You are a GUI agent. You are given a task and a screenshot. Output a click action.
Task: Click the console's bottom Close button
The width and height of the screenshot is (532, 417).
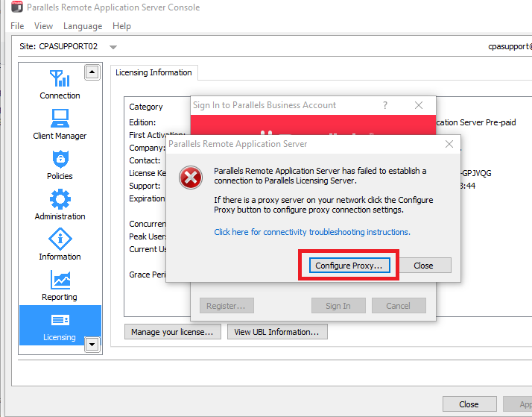pos(469,404)
